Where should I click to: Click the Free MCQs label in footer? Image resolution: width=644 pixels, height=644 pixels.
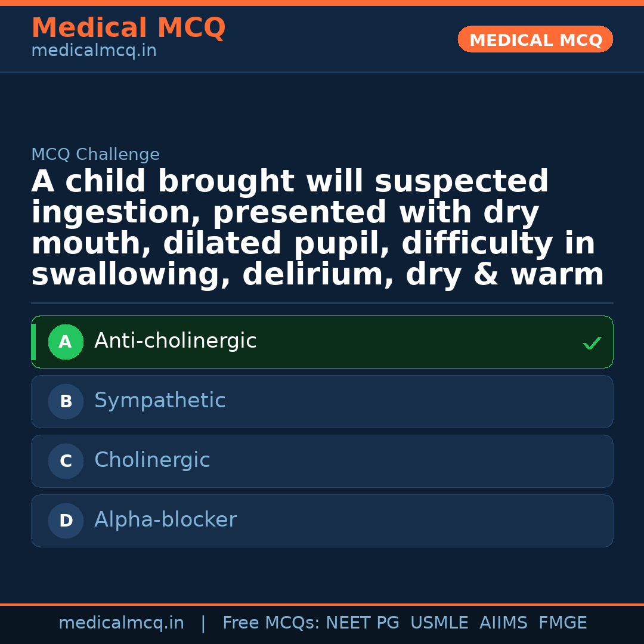(x=271, y=623)
